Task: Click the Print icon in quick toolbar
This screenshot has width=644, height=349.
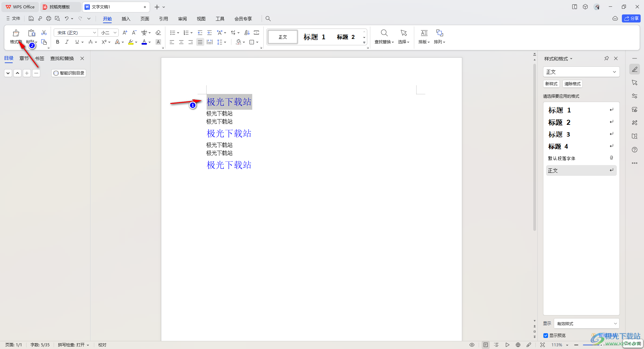Action: (x=49, y=18)
